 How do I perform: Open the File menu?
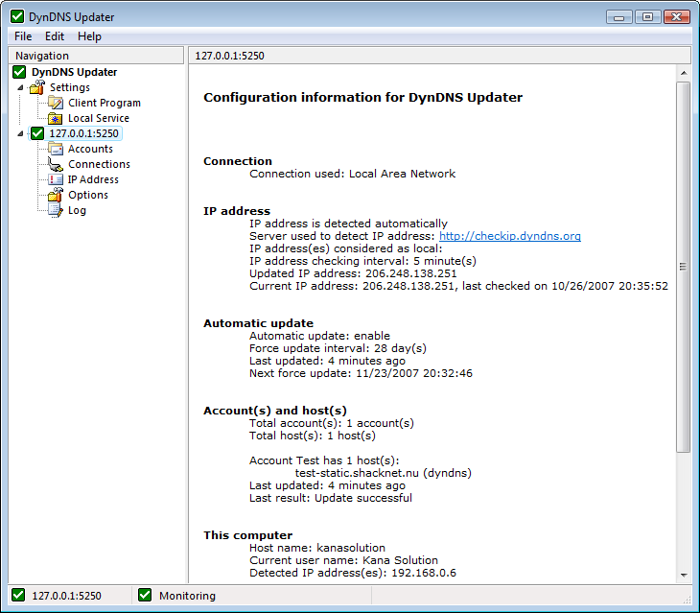coord(23,36)
